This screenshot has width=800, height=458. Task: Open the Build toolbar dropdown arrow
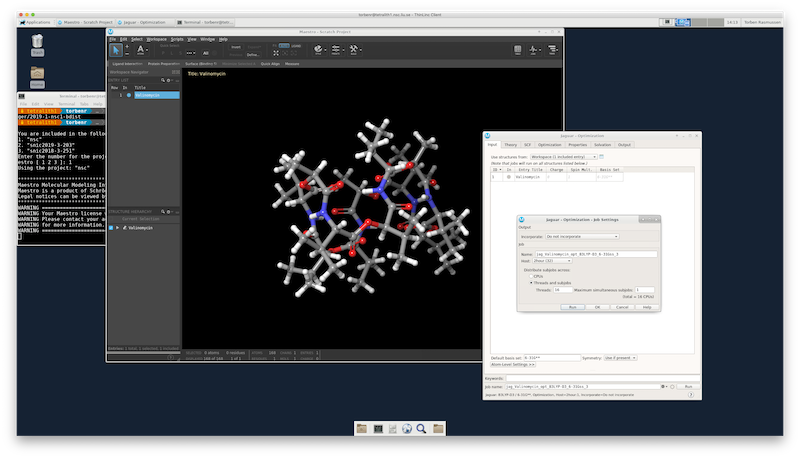(360, 50)
